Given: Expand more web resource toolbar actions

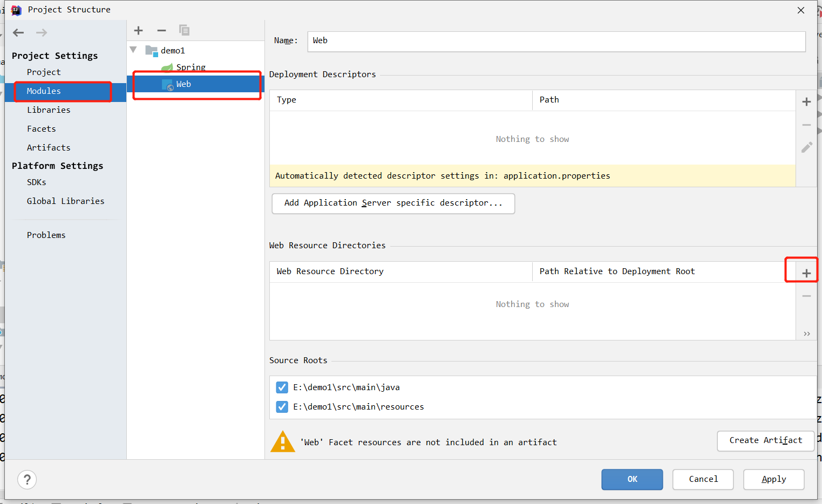Looking at the screenshot, I should point(806,334).
